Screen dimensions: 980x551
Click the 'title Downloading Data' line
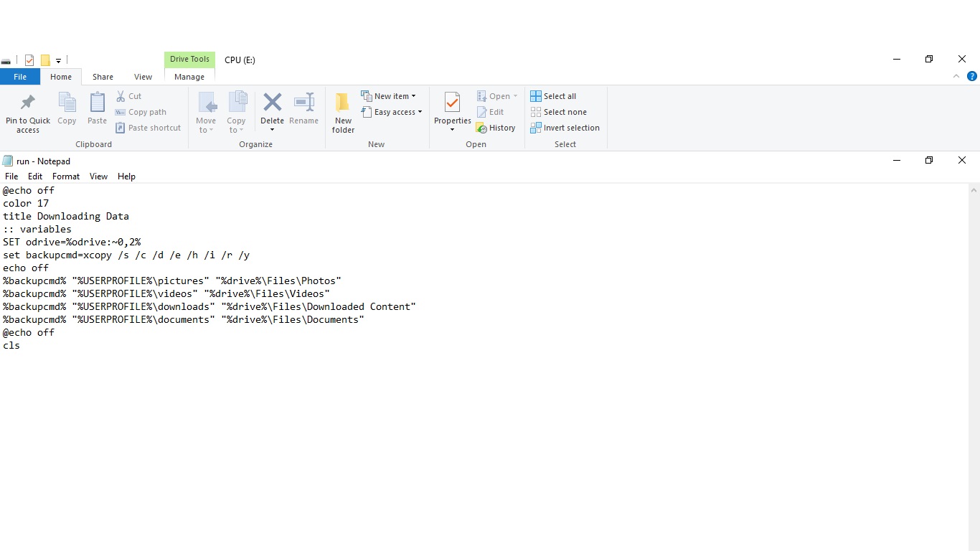coord(66,216)
